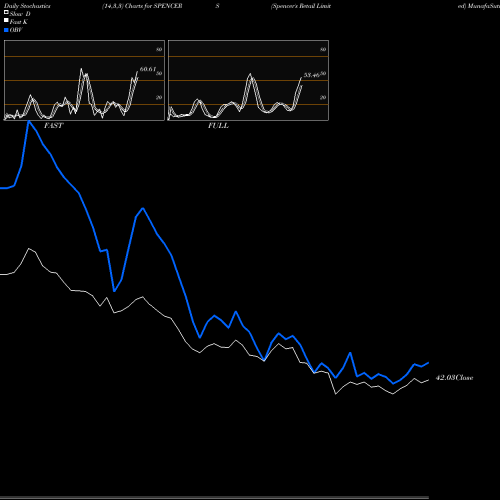Click the 60.61 value in FAST chart
This screenshot has width=500, height=500.
pos(148,69)
